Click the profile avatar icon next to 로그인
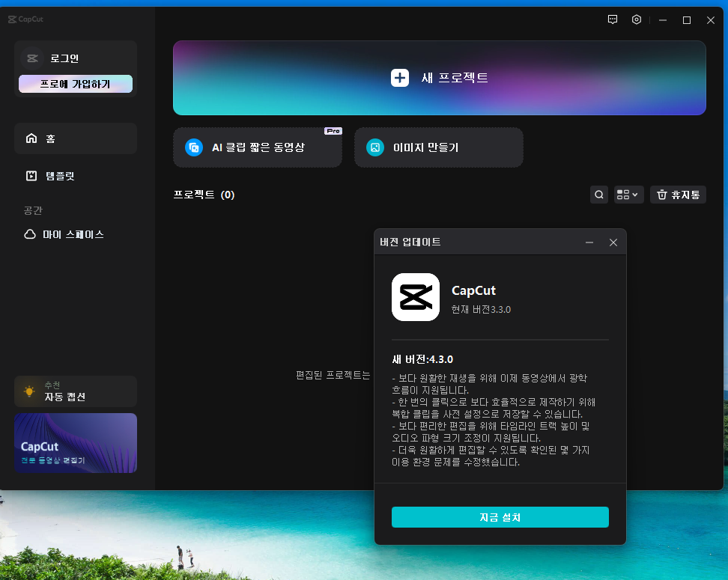 point(32,58)
